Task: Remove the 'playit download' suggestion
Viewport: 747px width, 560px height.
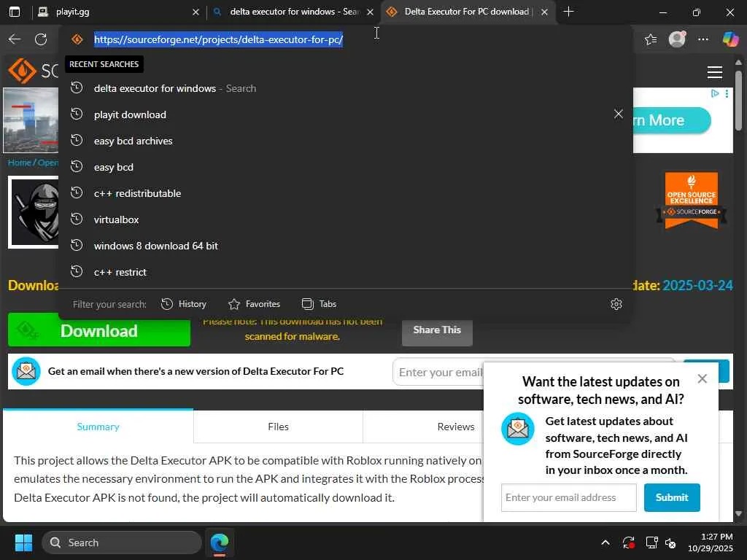Action: pos(619,114)
